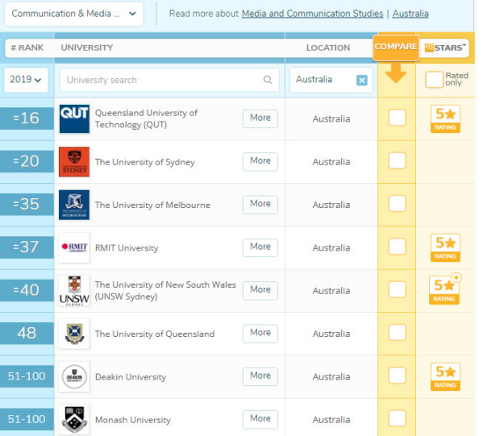
Task: Click the University of Sydney logo
Action: coord(74,162)
